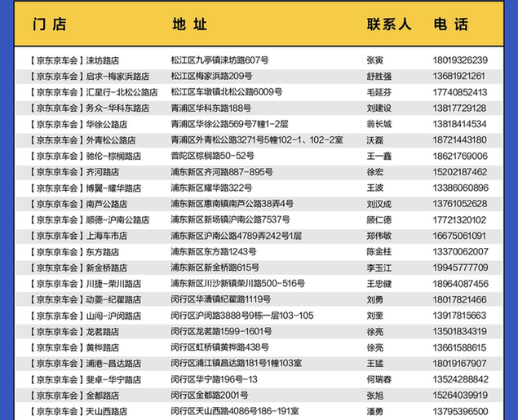Click the contact name 郑伟敏

coord(379,236)
